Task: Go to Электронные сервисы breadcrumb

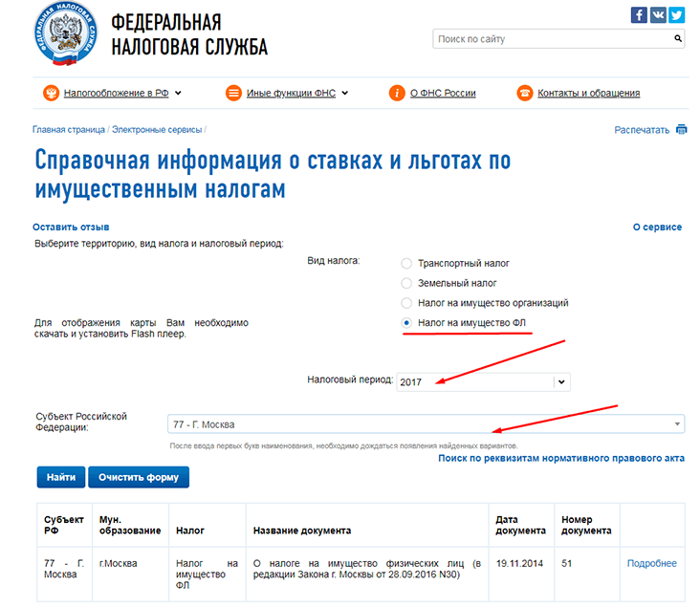Action: 156,129
